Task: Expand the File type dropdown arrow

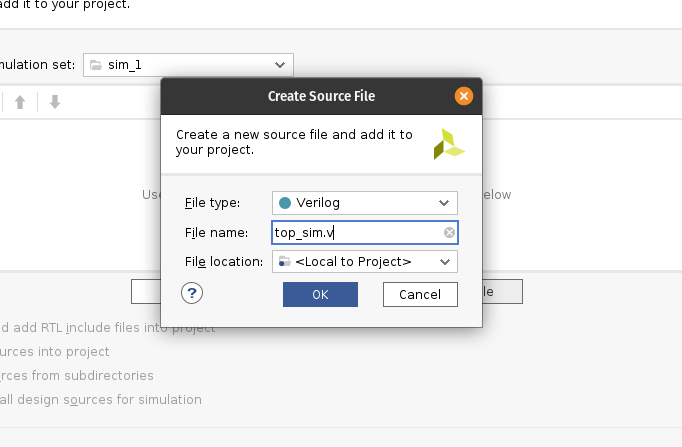Action: [x=444, y=203]
